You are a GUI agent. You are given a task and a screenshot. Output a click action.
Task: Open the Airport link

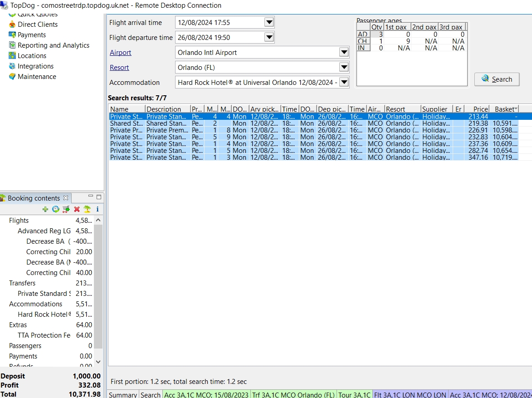coord(120,53)
